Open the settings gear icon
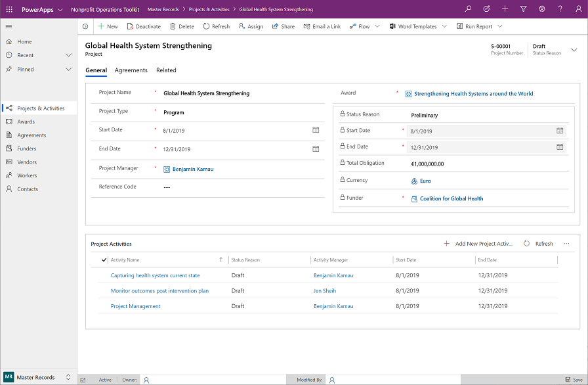 point(541,9)
